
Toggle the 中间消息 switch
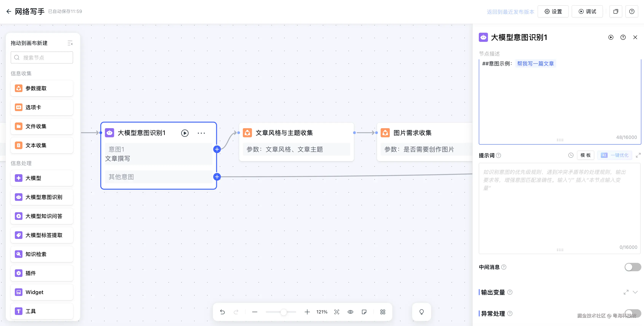coord(633,267)
